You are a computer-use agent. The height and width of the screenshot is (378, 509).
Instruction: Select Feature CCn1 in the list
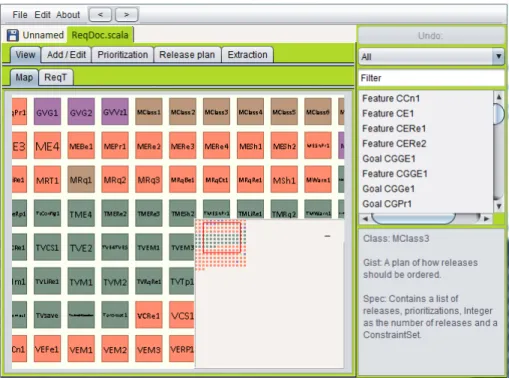pyautogui.click(x=425, y=99)
